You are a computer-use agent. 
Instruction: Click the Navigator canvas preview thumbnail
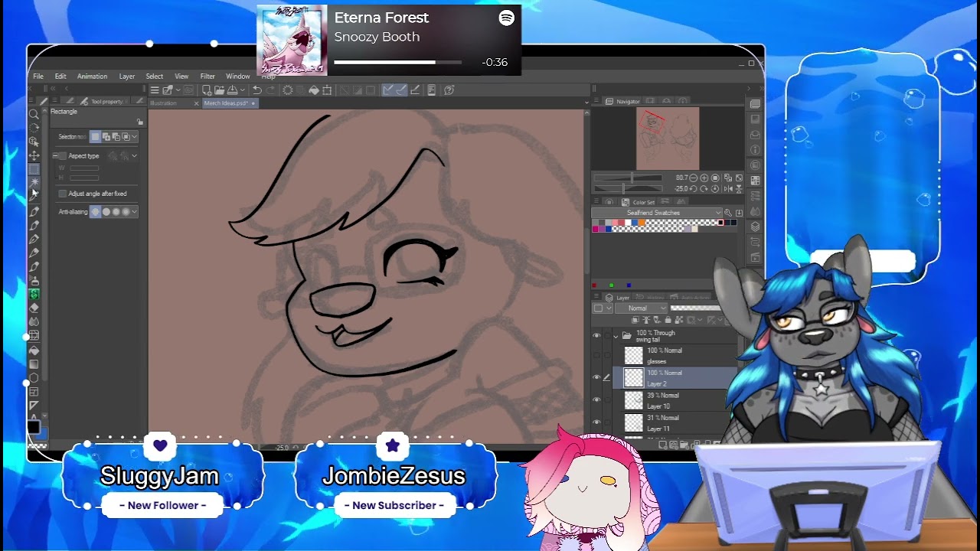click(668, 138)
